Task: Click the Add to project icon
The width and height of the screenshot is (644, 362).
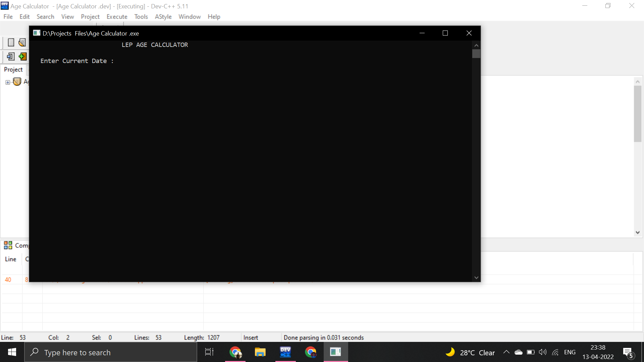Action: [22, 56]
